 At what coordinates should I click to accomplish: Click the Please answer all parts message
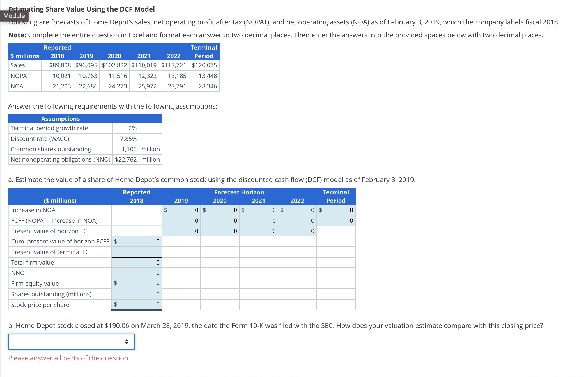[x=69, y=358]
